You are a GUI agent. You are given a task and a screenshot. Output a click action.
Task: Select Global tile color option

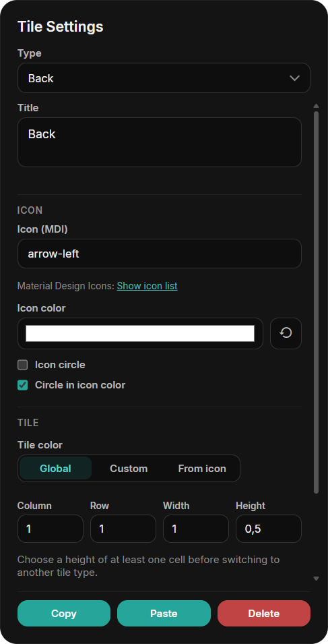[x=55, y=468]
